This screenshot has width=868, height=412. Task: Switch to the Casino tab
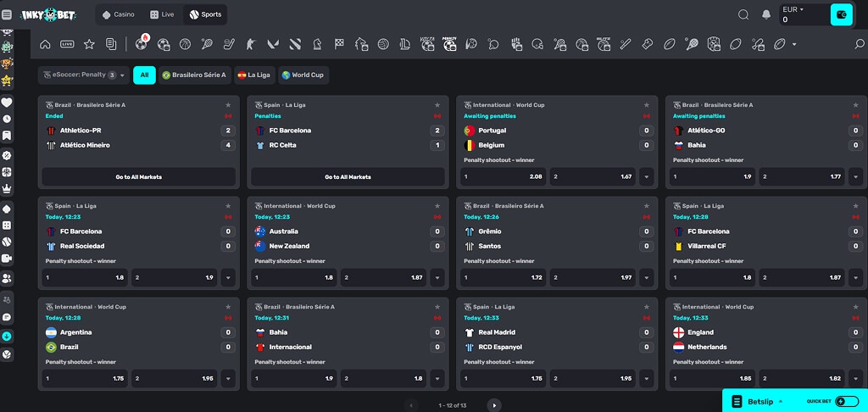coord(119,14)
